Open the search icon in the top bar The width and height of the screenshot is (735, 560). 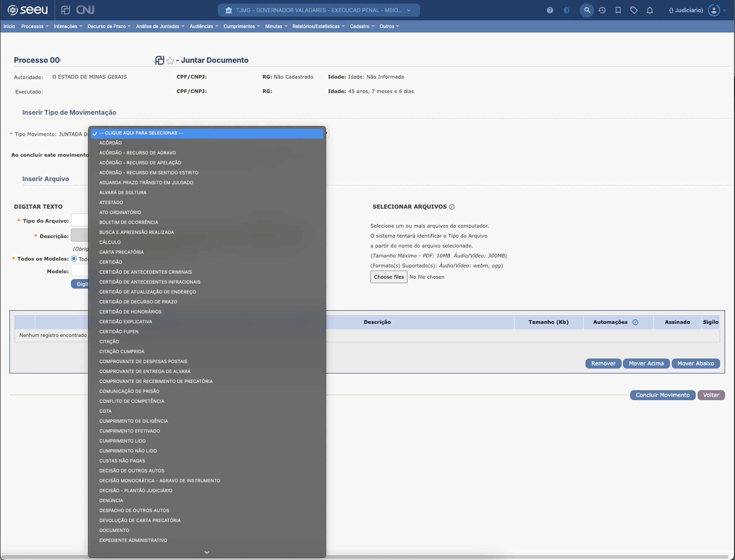(x=587, y=10)
